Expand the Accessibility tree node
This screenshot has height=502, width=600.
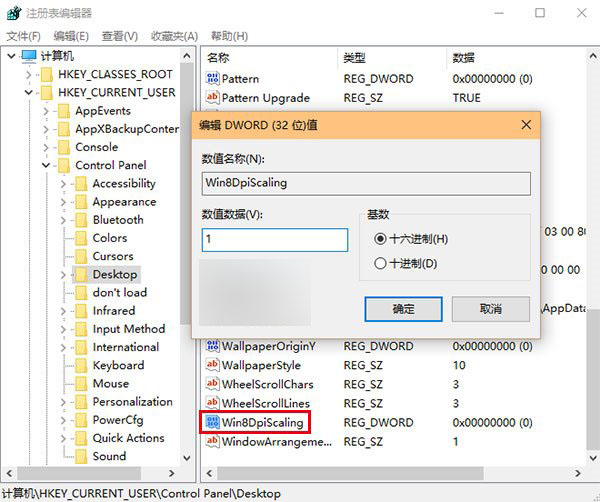63,184
